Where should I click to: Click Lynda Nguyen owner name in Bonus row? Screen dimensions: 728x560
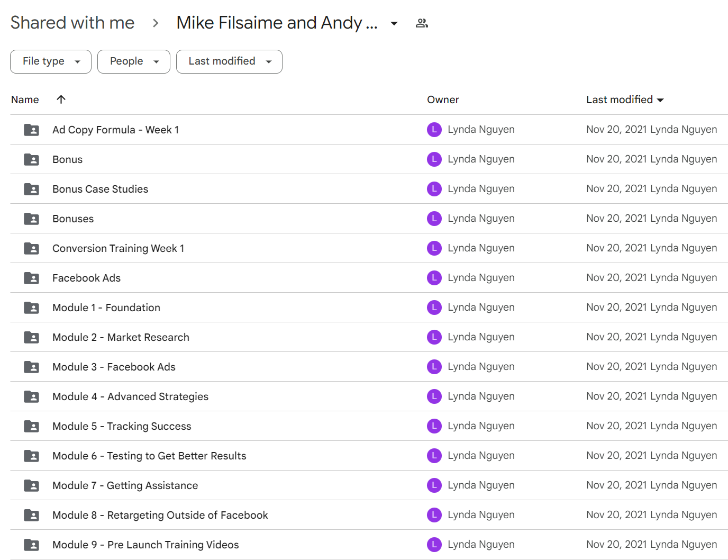pyautogui.click(x=481, y=159)
